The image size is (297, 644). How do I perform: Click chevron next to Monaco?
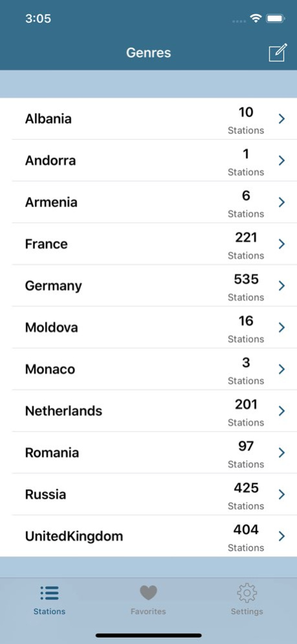pyautogui.click(x=282, y=369)
